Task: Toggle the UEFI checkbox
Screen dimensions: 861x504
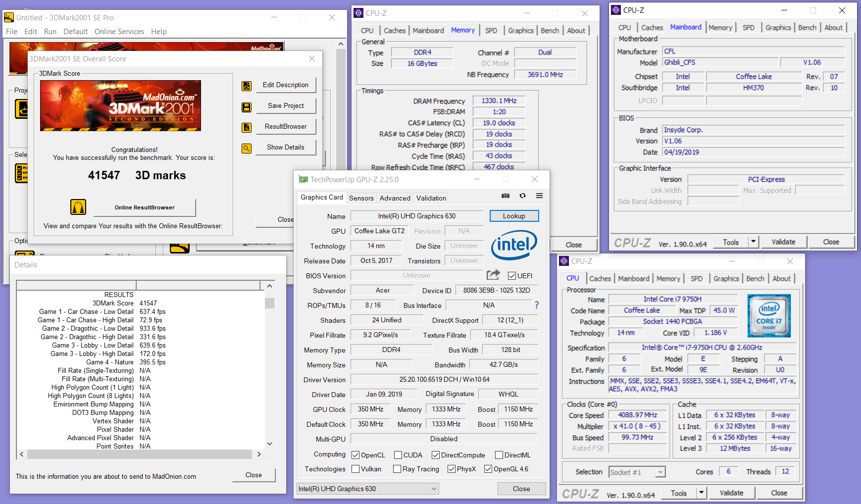Action: pyautogui.click(x=512, y=276)
